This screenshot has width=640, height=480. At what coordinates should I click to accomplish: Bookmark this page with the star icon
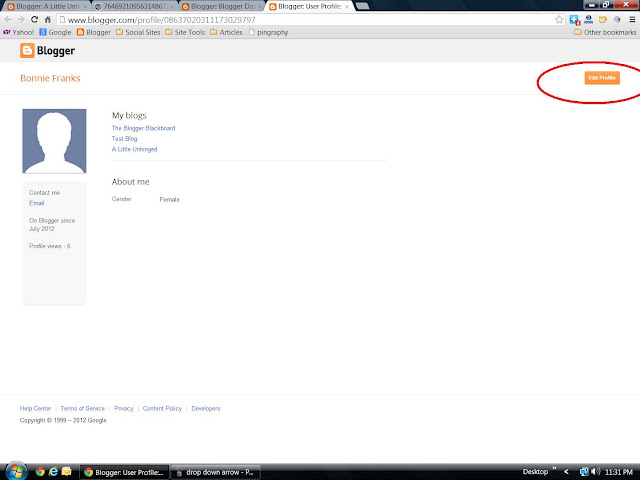click(559, 20)
